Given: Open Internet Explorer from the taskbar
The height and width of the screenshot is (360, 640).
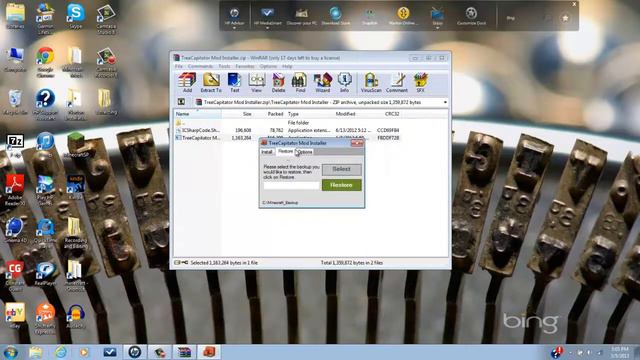Looking at the screenshot, I should (x=60, y=352).
